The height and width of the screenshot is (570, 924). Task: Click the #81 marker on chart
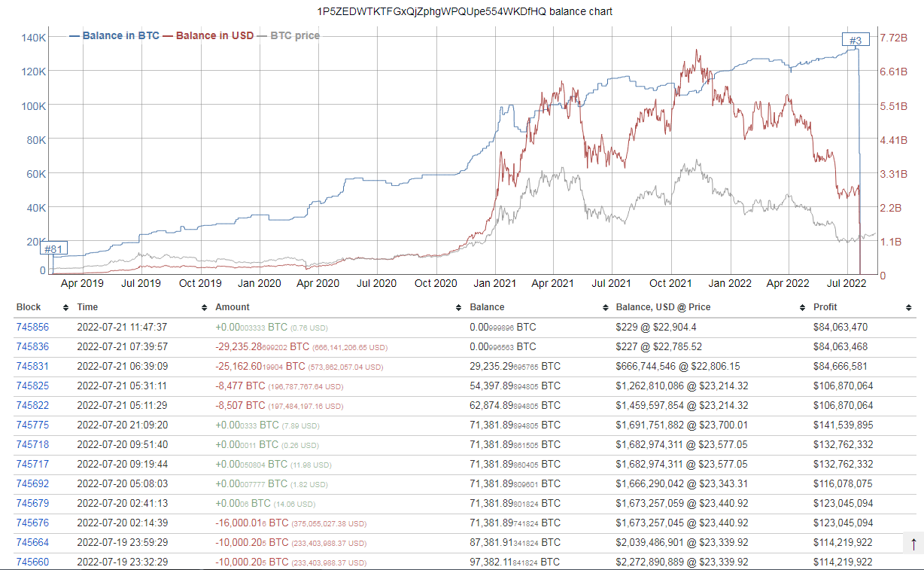[53, 249]
